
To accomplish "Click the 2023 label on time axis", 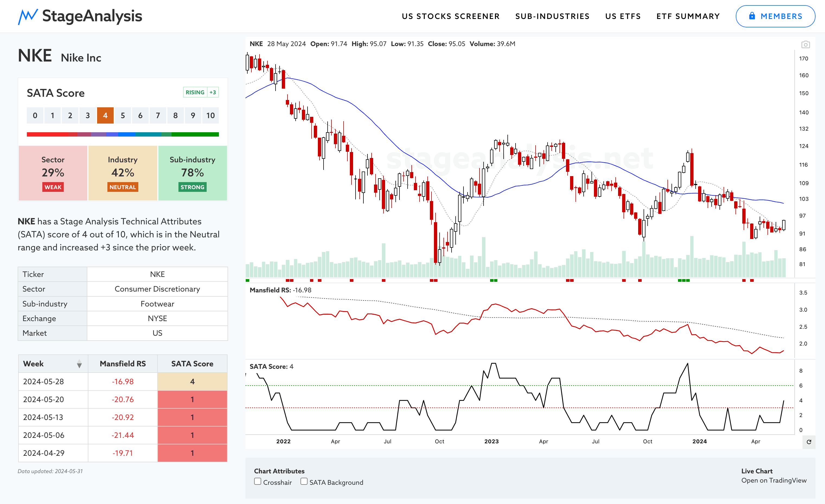I will pos(491,441).
